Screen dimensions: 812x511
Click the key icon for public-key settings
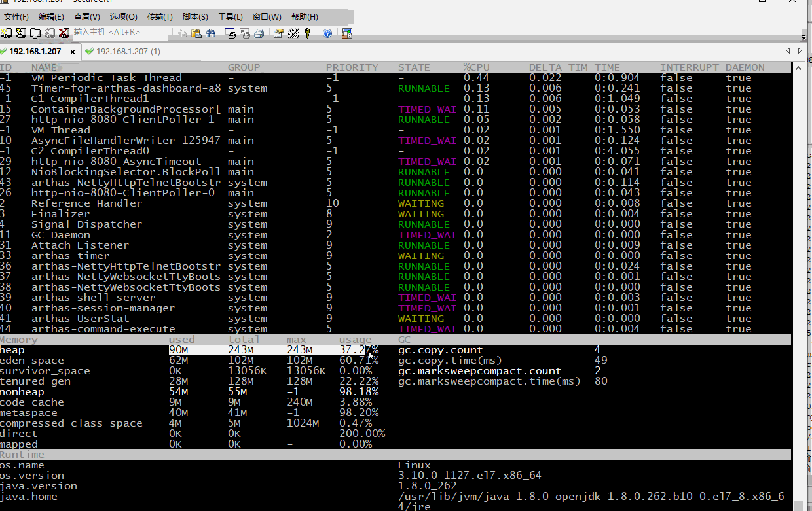[308, 33]
